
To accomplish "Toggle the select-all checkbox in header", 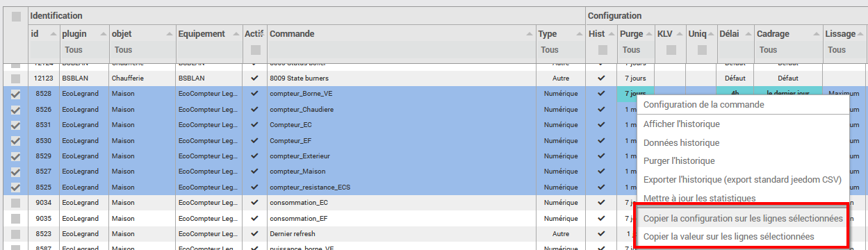I will click(x=17, y=16).
